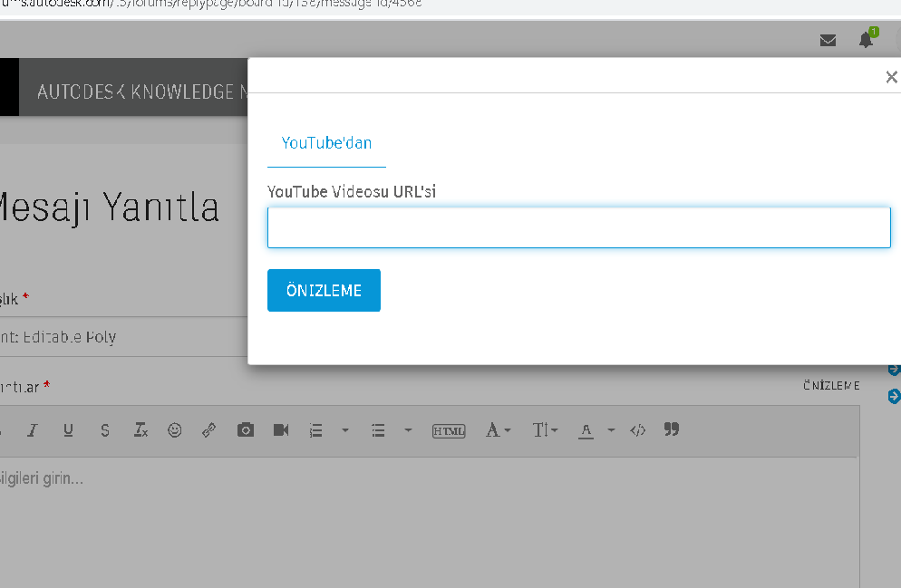This screenshot has height=588, width=901.
Task: Apply numbered list formatting
Action: 316,430
